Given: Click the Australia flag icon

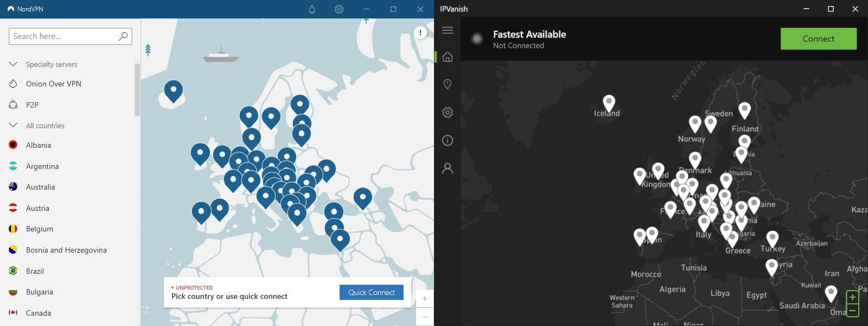Looking at the screenshot, I should tap(13, 187).
